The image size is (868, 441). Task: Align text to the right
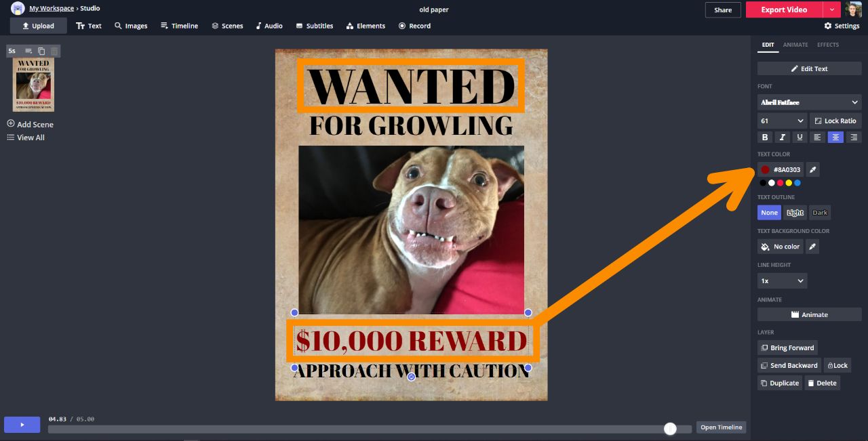pyautogui.click(x=854, y=137)
